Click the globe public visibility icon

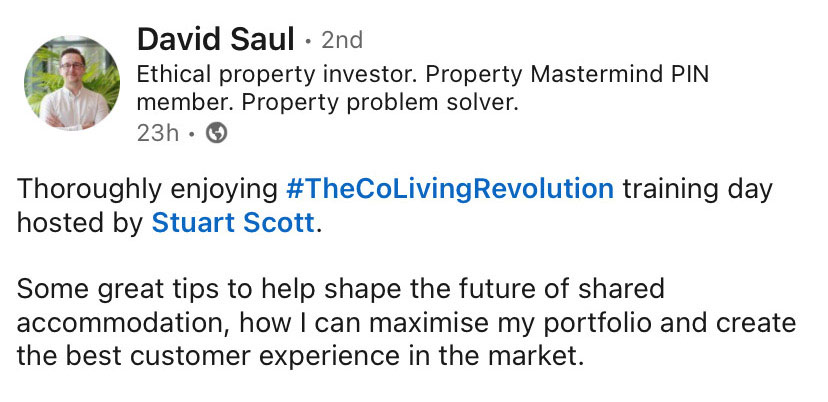216,132
